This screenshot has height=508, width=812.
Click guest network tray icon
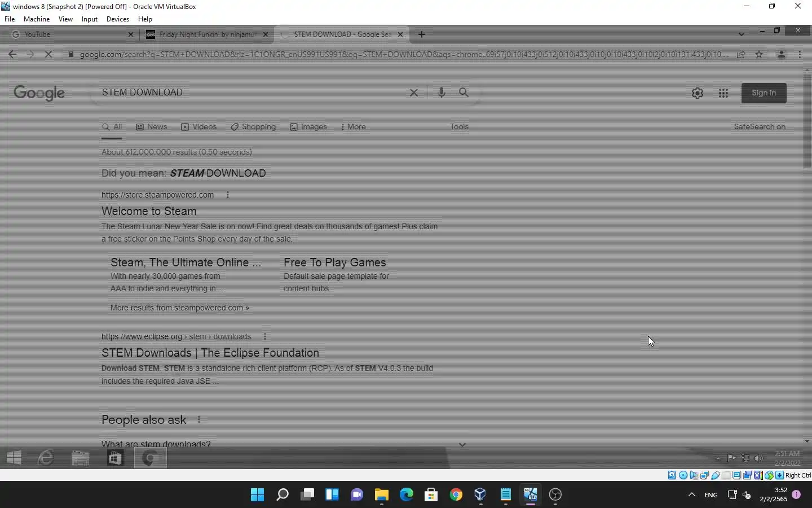[x=745, y=458]
